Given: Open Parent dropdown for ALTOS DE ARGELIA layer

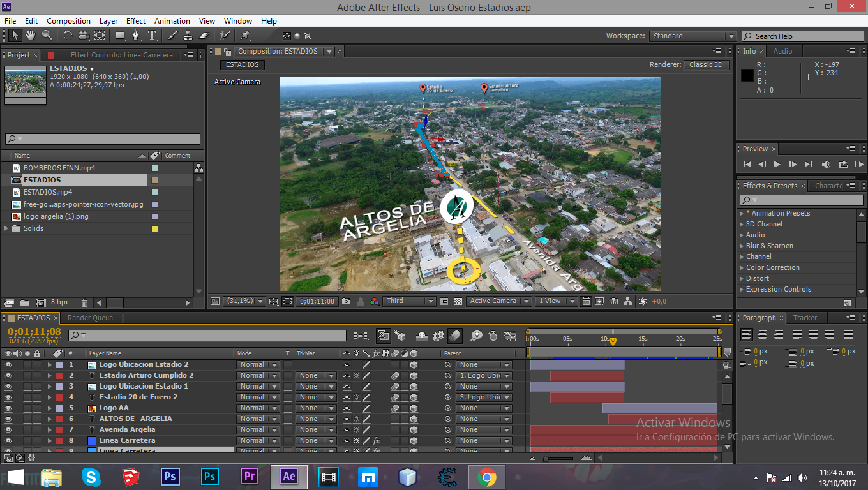Looking at the screenshot, I should coord(484,419).
